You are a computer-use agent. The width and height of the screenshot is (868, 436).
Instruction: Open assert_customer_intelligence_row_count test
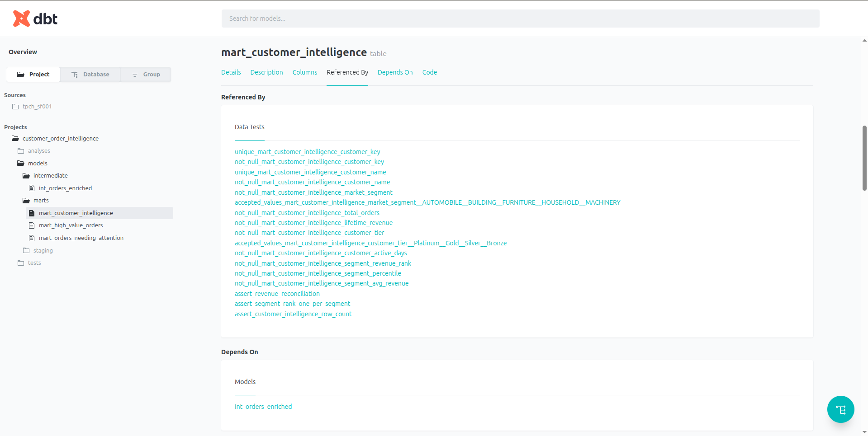tap(293, 314)
